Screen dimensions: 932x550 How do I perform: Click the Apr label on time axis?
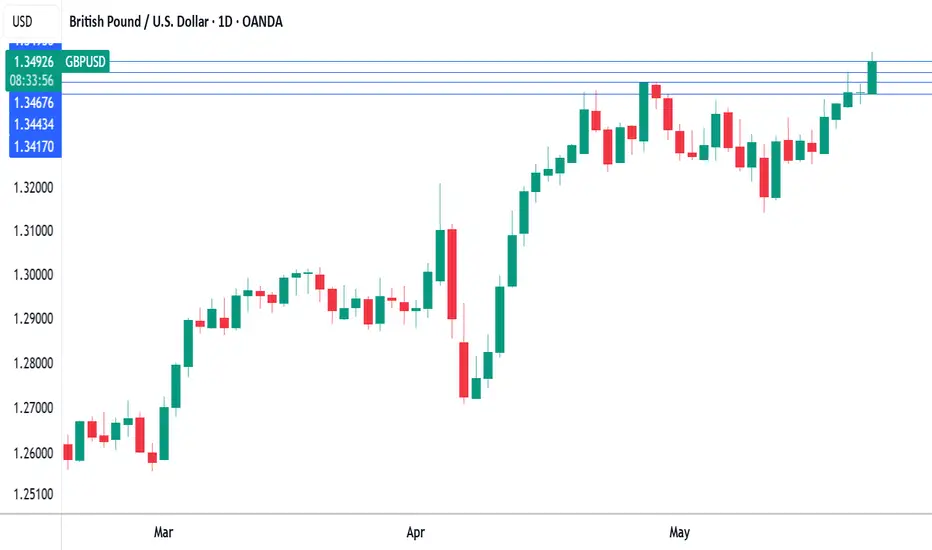pos(415,532)
